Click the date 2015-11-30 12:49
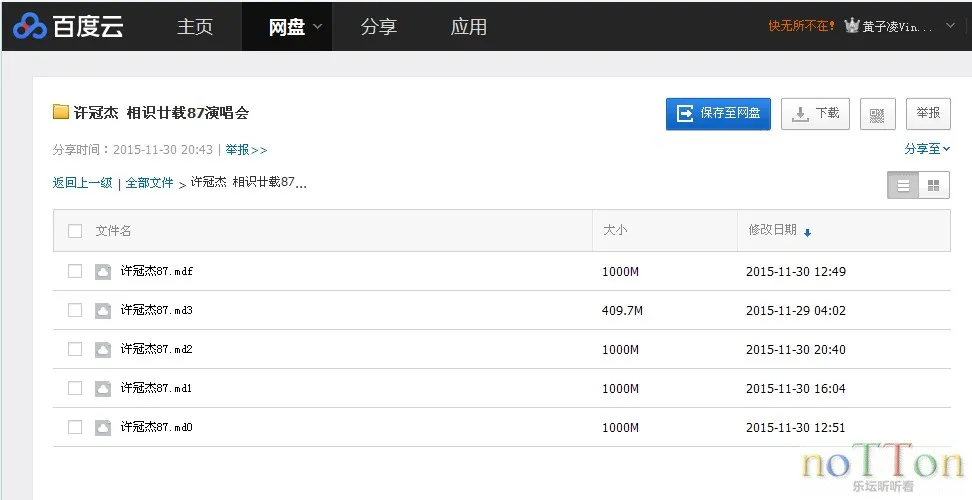The height and width of the screenshot is (500, 972). coord(796,271)
